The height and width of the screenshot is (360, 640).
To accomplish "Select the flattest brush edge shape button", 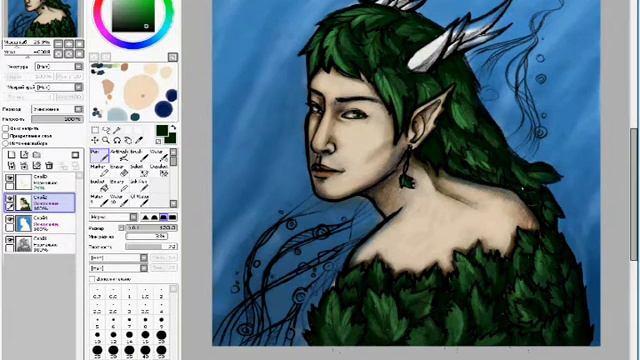I will pyautogui.click(x=173, y=217).
